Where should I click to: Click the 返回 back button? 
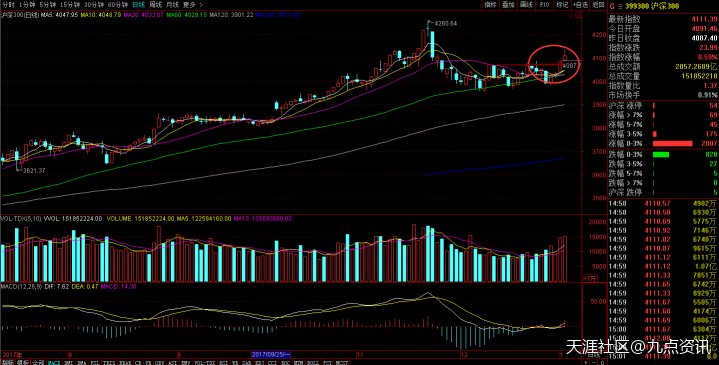pos(598,5)
